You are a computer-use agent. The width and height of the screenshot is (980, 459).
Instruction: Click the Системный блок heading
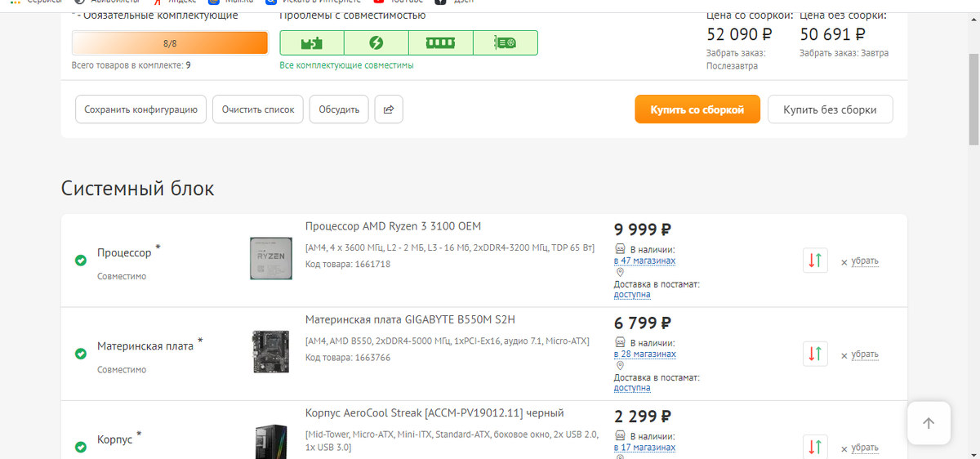[x=138, y=189]
